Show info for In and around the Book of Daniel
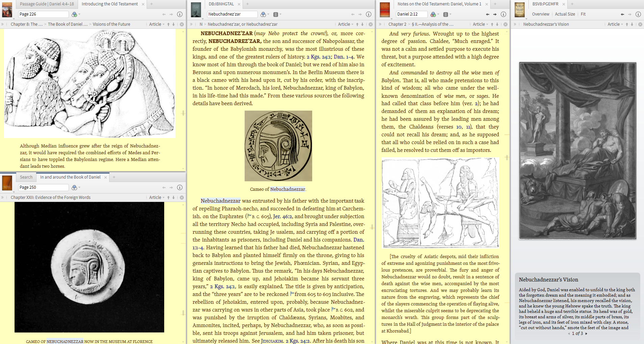This screenshot has height=344, width=644. (x=180, y=187)
